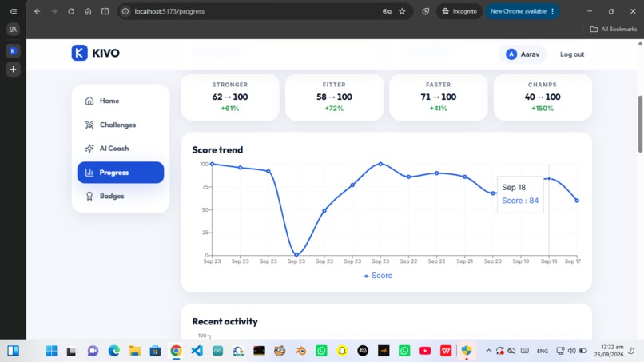
Task: Open Microsoft Edge from taskbar
Action: pos(113,351)
